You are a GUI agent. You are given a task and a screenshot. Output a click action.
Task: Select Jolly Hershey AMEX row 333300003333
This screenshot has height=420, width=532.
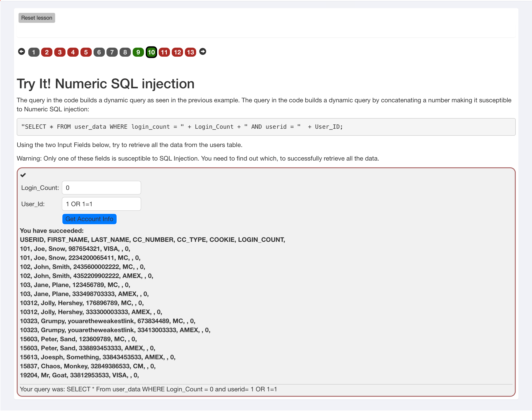click(x=91, y=312)
